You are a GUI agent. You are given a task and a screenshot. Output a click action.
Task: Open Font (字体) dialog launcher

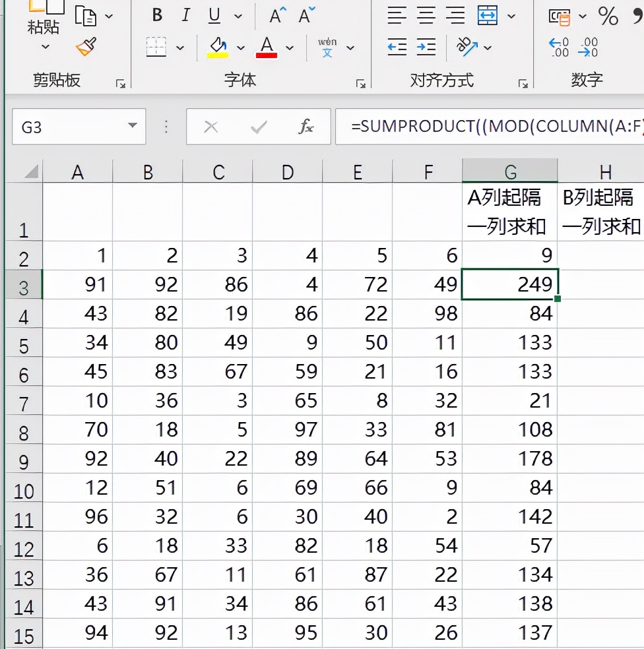tap(361, 84)
